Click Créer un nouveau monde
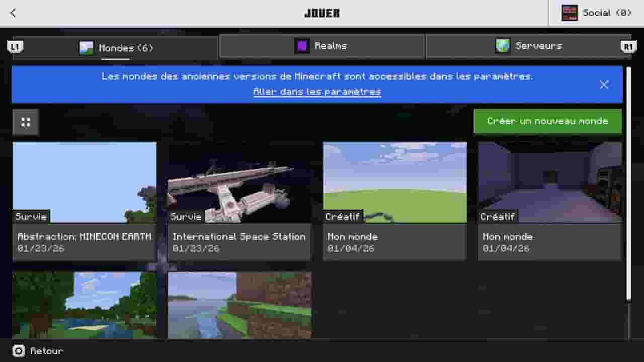 coord(547,121)
